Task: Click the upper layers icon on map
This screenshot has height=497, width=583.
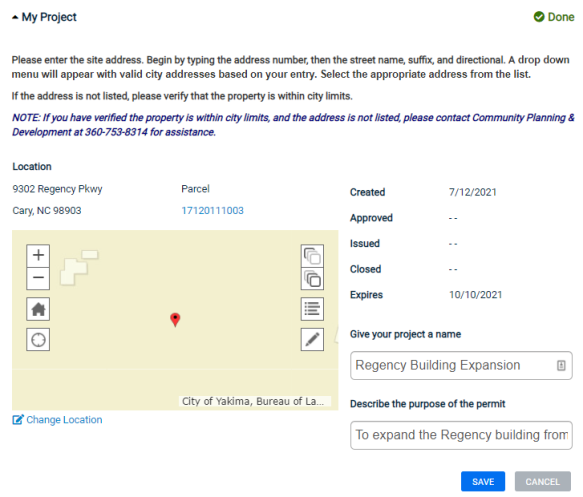Action: point(312,256)
